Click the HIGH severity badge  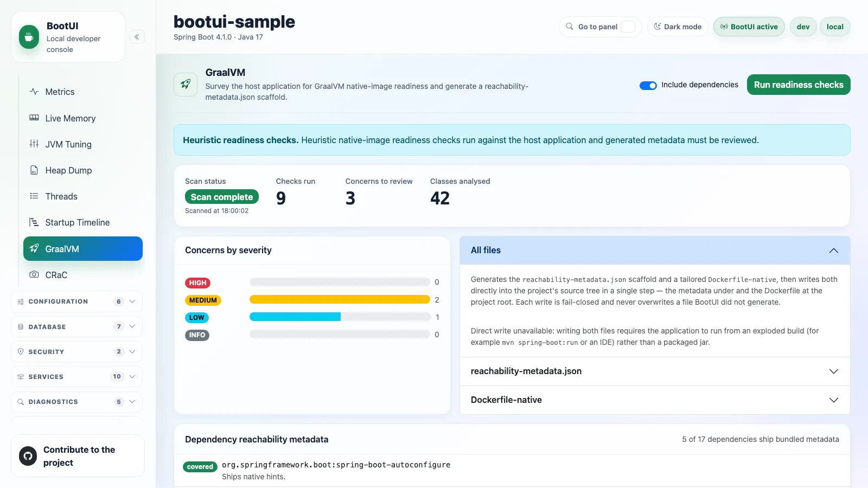pos(197,282)
